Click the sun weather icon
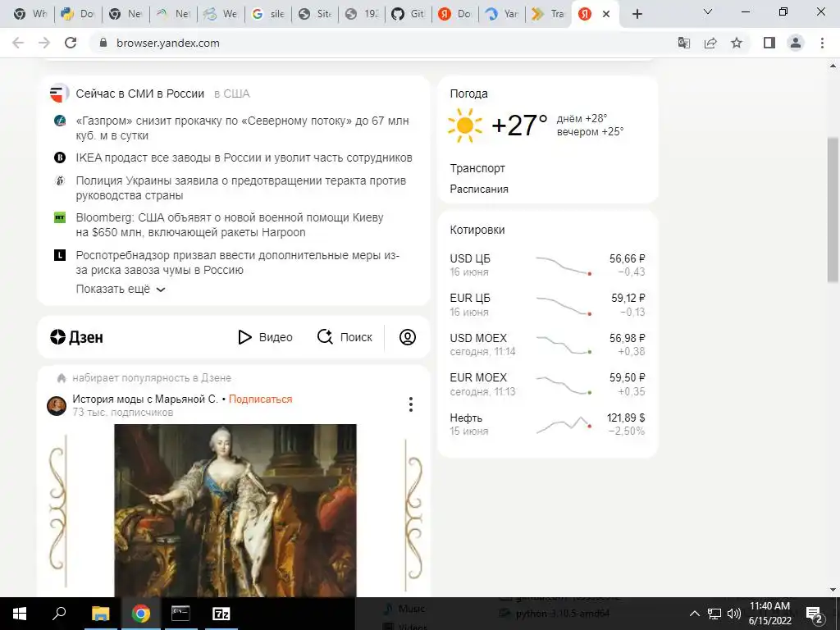This screenshot has width=840, height=630. 465,126
